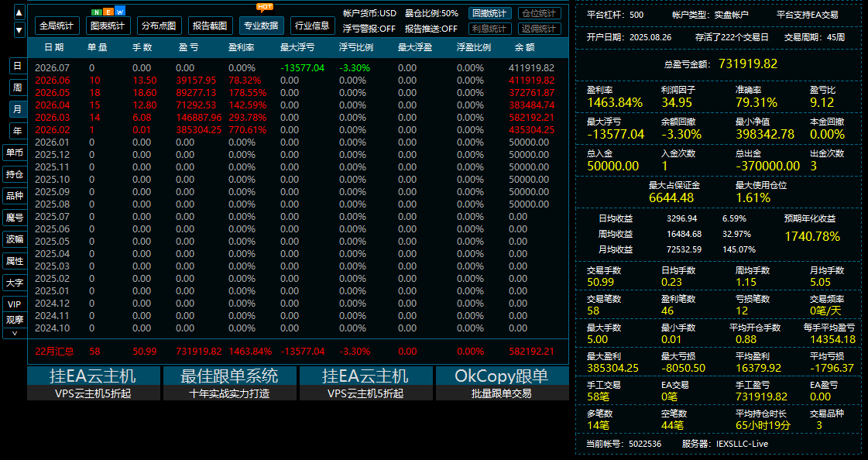The width and height of the screenshot is (868, 460).
Task: Click the 平均持仓时长 65小时19分 value
Action: (x=763, y=425)
